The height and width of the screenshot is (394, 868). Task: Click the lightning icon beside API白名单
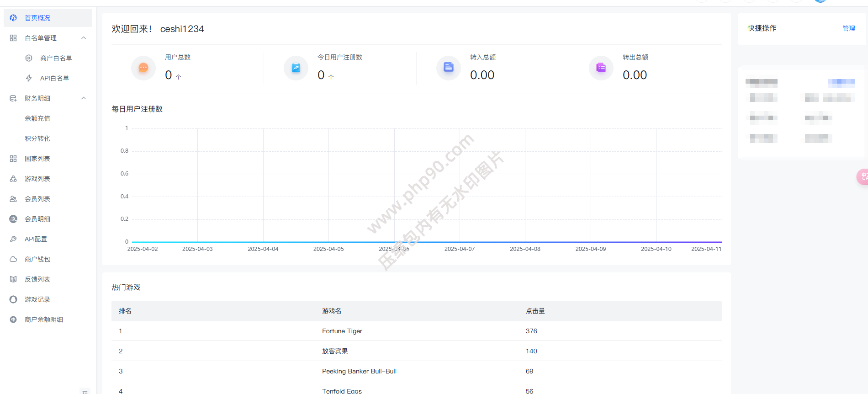(29, 78)
